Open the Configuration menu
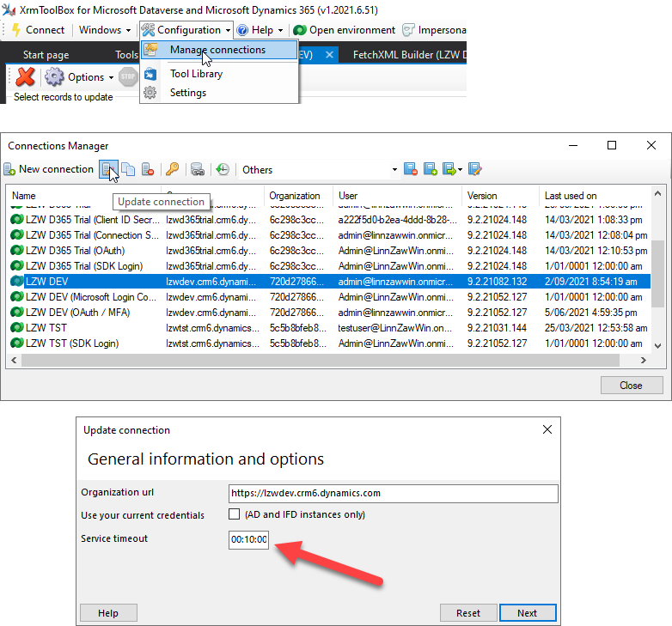This screenshot has height=626, width=672. pos(186,30)
